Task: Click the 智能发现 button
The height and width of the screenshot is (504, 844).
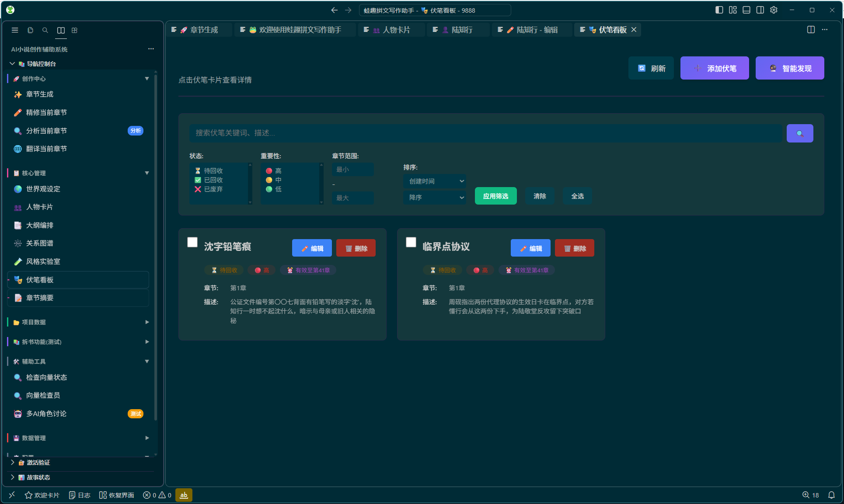Action: [x=790, y=68]
